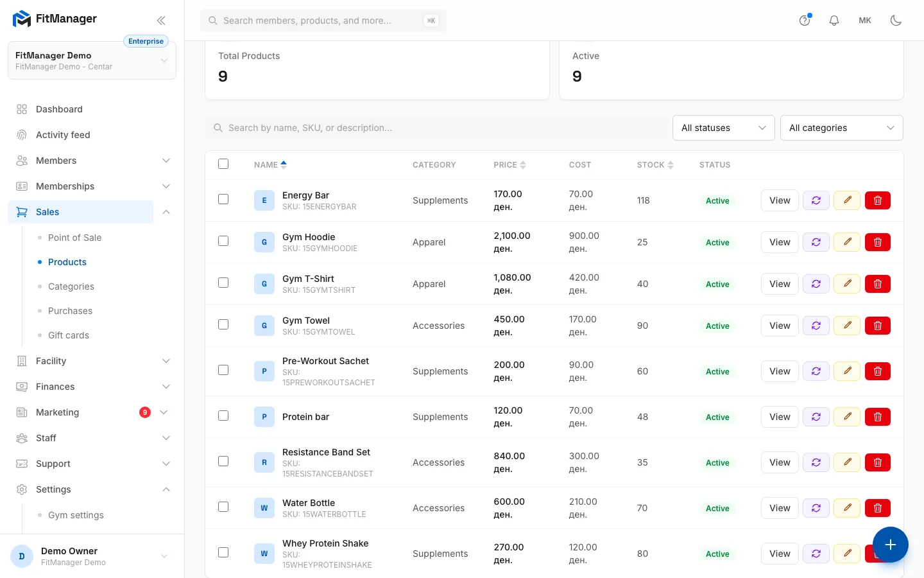This screenshot has height=578, width=924.
Task: Navigate to Categories under Sales
Action: click(71, 286)
